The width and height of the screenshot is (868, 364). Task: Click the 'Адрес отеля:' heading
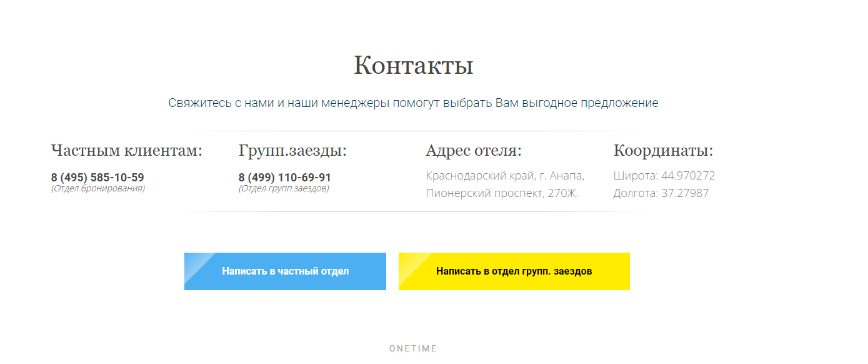point(474,151)
